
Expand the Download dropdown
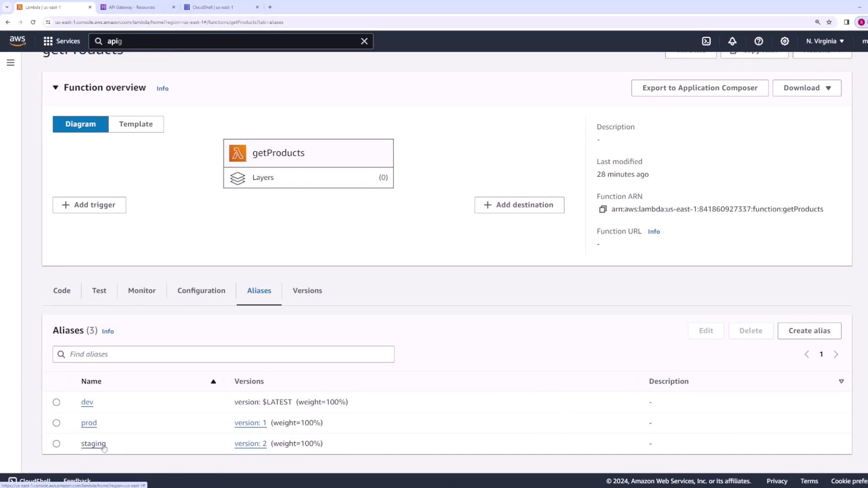(807, 88)
